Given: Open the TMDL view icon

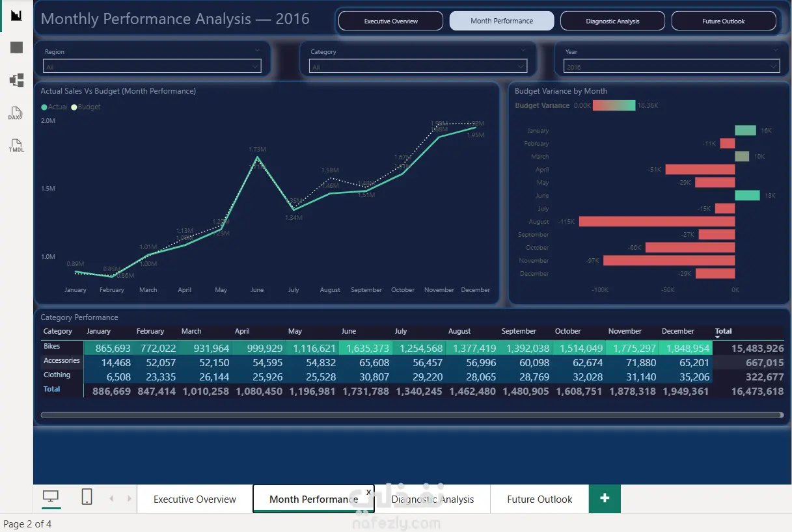Looking at the screenshot, I should 16,146.
